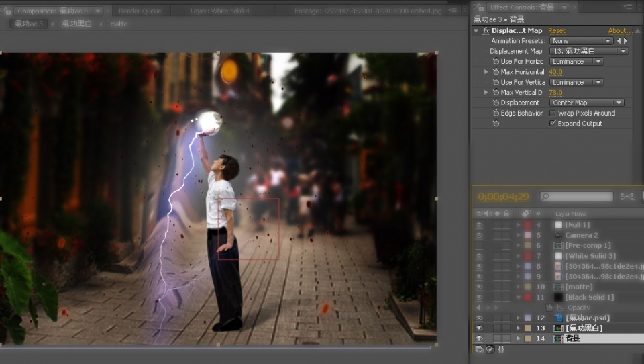Click the stopwatch beside Edge Behavior
644x364 pixels.
coord(496,113)
